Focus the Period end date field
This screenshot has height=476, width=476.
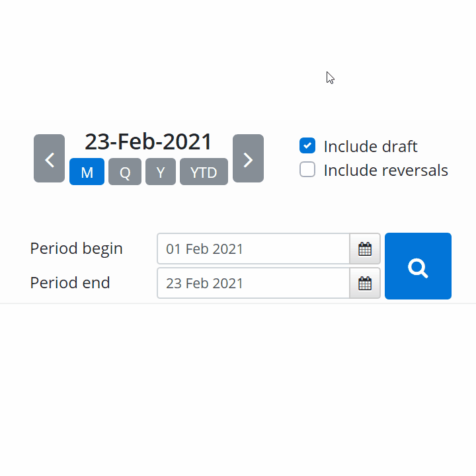coord(253,283)
